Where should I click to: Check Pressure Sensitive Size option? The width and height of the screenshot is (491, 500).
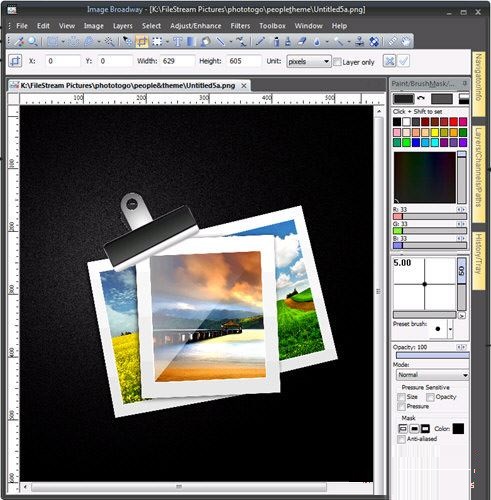tap(402, 397)
